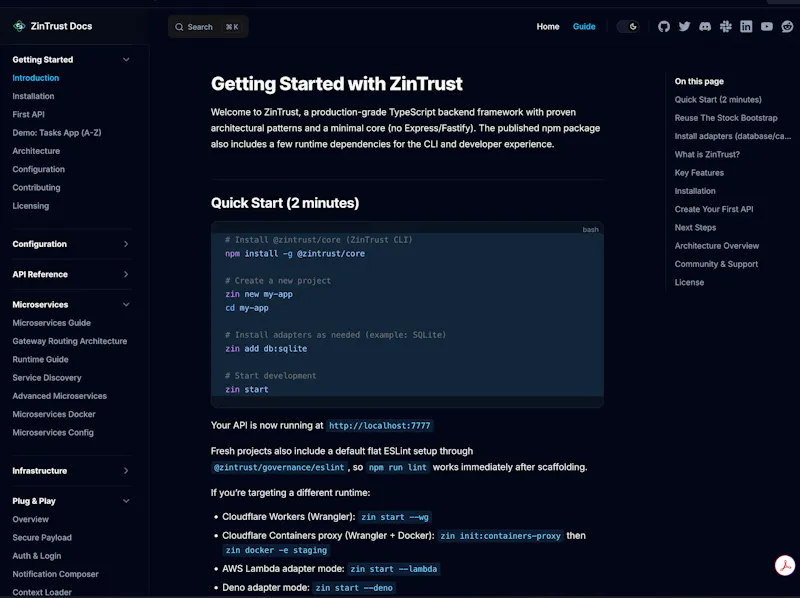Image resolution: width=800 pixels, height=598 pixels.
Task: Collapse the Plug & Play section
Action: 126,501
